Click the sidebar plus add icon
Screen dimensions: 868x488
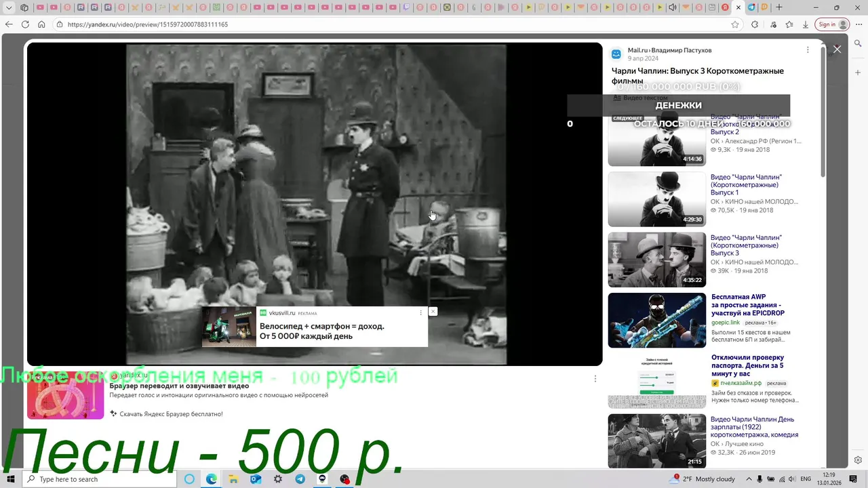pos(858,73)
